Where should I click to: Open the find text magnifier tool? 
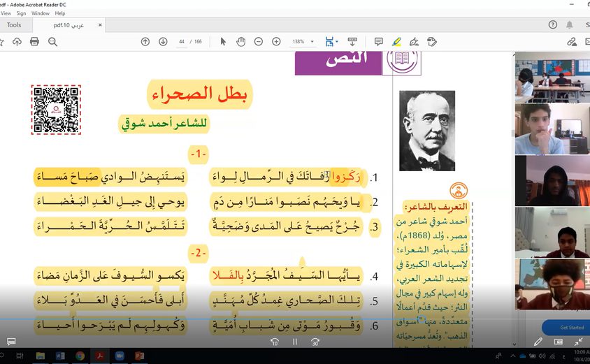point(52,42)
